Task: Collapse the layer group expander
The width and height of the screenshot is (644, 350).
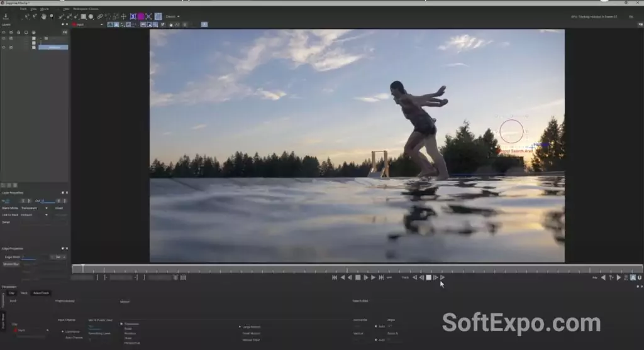Action: click(41, 38)
